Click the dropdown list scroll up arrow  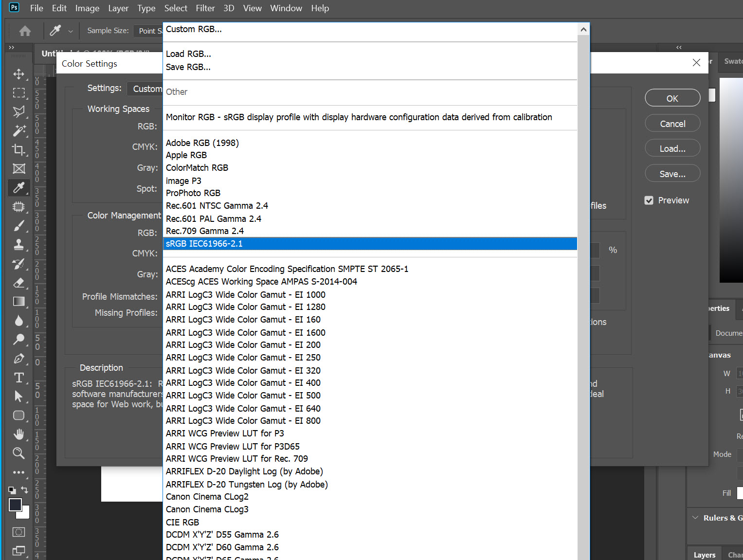(583, 30)
